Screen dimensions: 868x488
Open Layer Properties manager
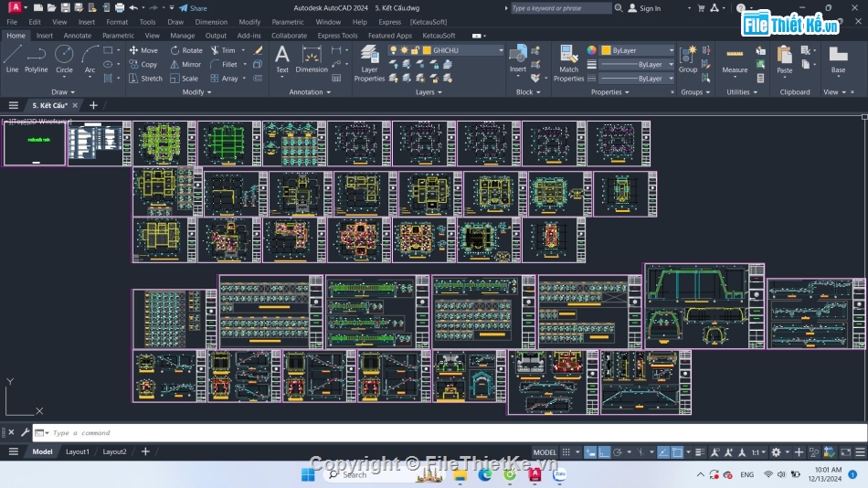pyautogui.click(x=369, y=63)
